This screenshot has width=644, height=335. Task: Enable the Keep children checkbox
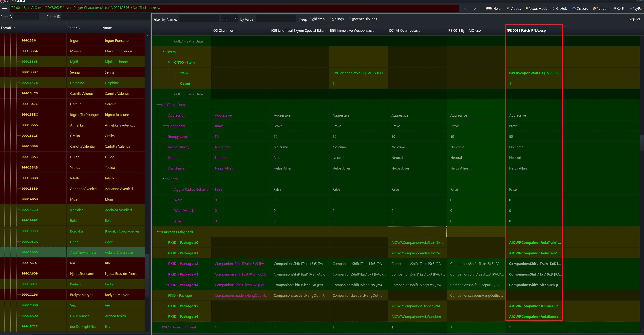pos(311,19)
